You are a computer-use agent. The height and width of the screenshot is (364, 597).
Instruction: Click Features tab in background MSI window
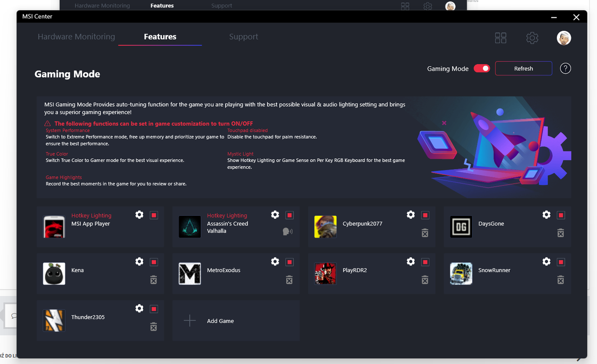[x=162, y=6]
